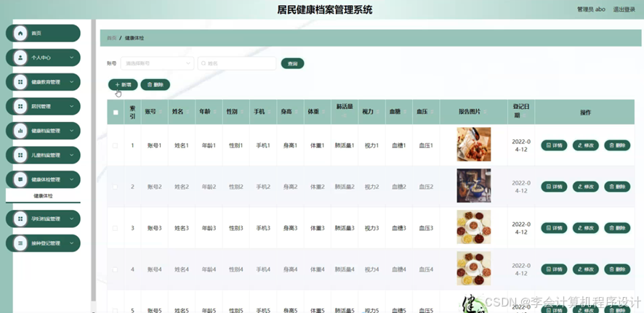Image resolution: width=644 pixels, height=313 pixels.
Task: Check the checkbox for row 账号1
Action: [x=115, y=146]
